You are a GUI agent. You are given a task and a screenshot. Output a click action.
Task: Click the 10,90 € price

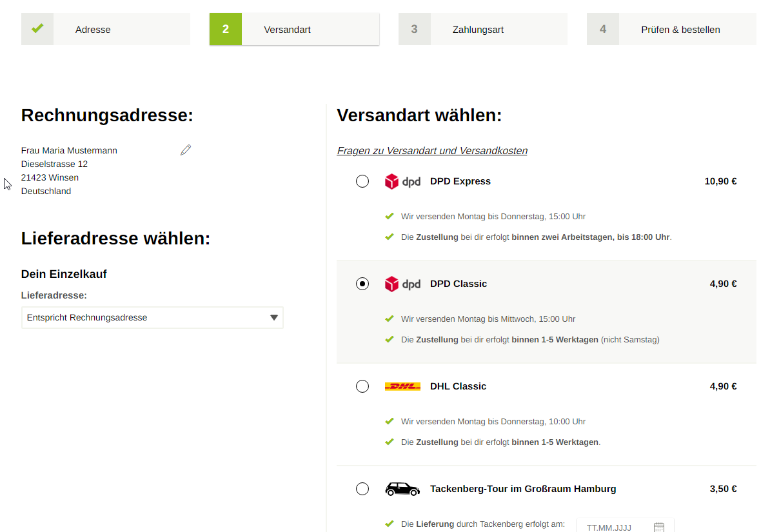(x=720, y=181)
